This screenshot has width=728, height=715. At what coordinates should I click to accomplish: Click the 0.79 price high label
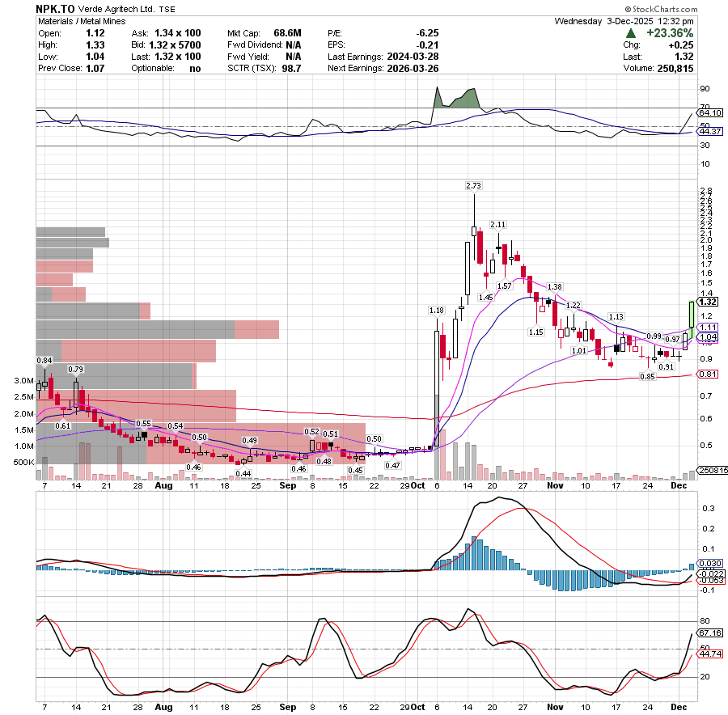point(75,370)
